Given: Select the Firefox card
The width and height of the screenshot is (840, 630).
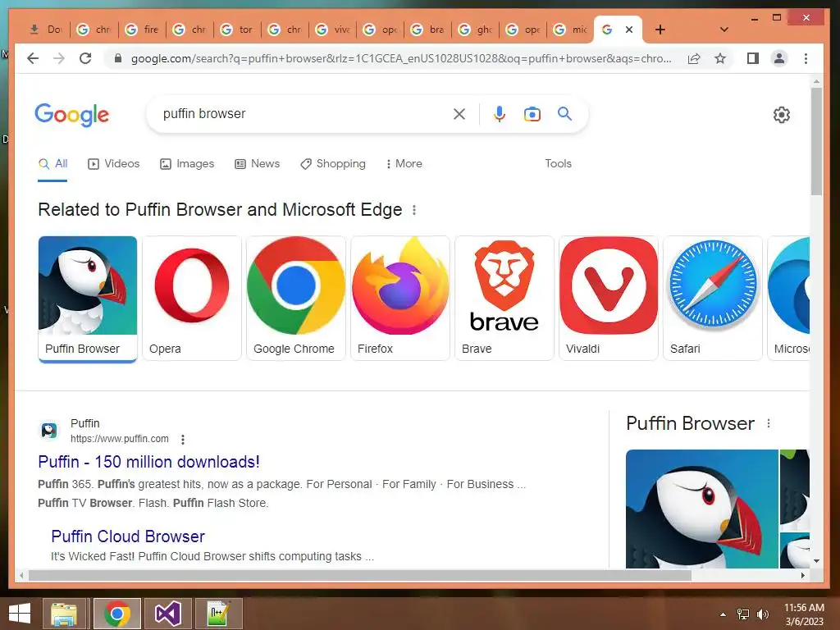Looking at the screenshot, I should (400, 299).
